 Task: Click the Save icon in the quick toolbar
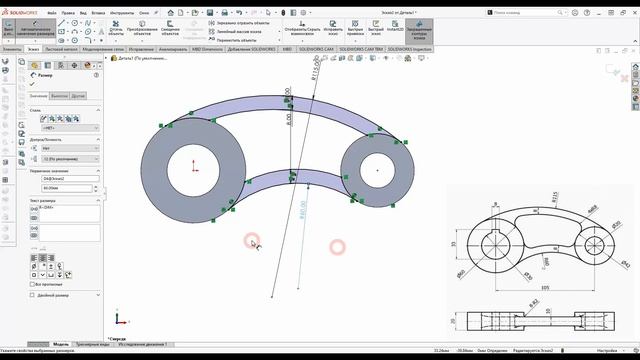210,13
